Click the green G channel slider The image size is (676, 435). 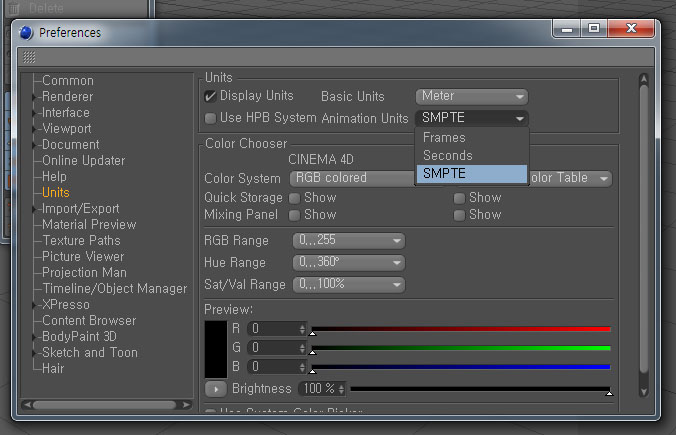(461, 348)
